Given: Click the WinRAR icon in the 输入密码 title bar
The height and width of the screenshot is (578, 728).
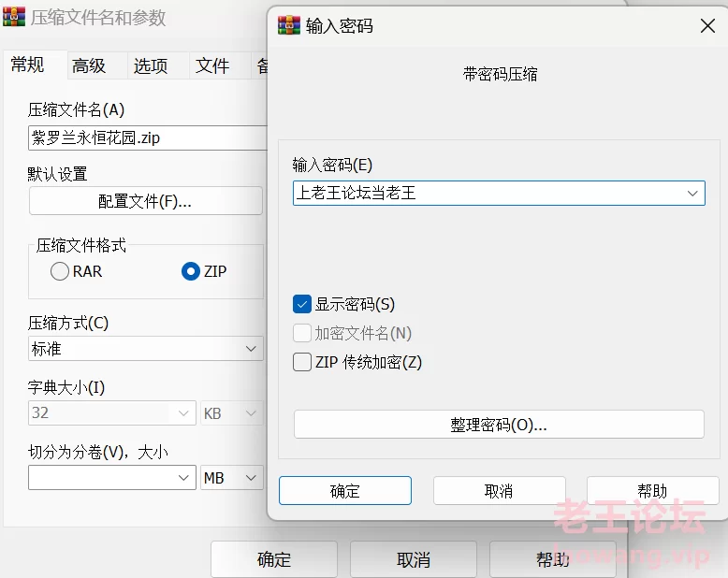Looking at the screenshot, I should (x=289, y=25).
